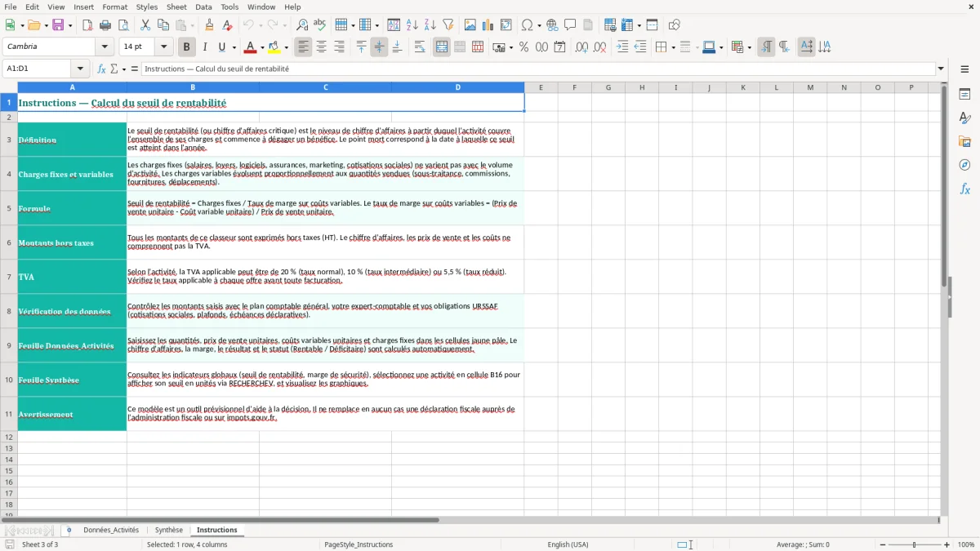Apply the red font color swatch
This screenshot has width=980, height=551.
pos(251,47)
